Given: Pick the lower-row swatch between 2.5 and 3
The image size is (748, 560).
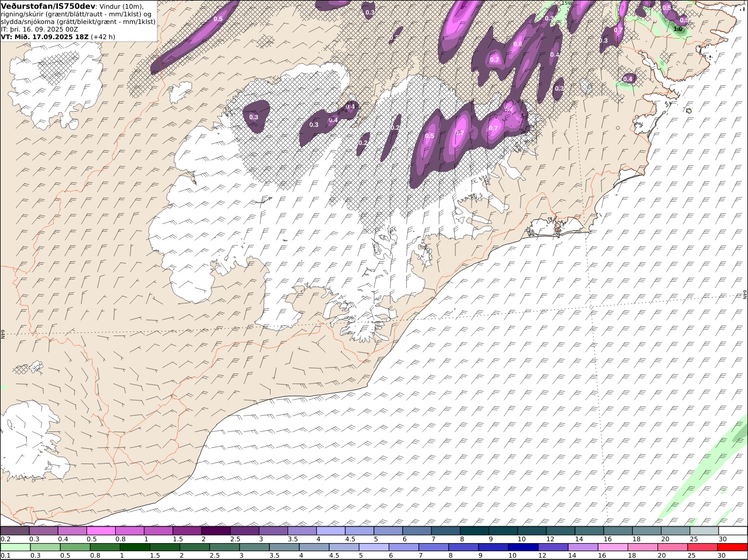Looking at the screenshot, I should [x=224, y=547].
